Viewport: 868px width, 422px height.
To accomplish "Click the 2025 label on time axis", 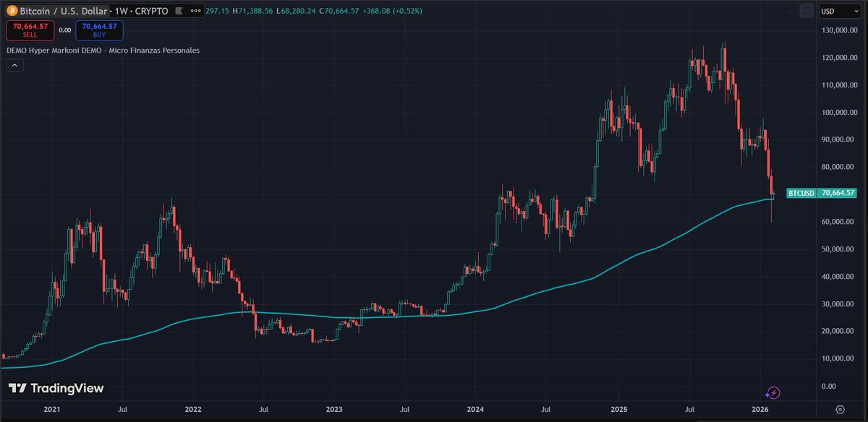I will click(618, 409).
